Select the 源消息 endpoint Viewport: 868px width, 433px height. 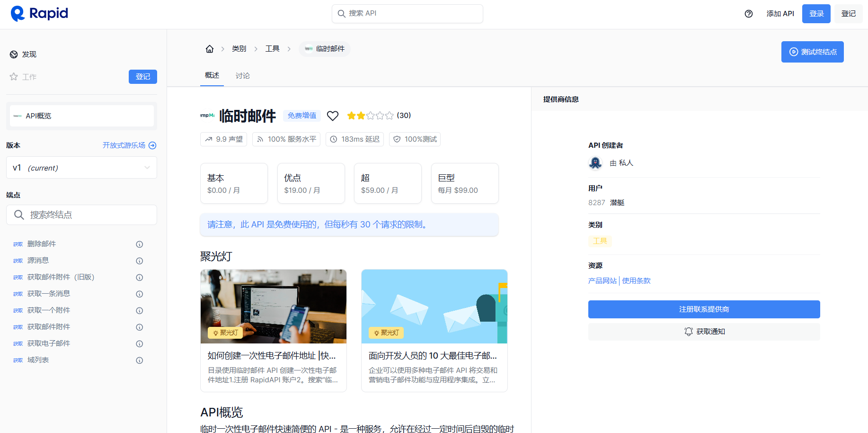click(38, 261)
